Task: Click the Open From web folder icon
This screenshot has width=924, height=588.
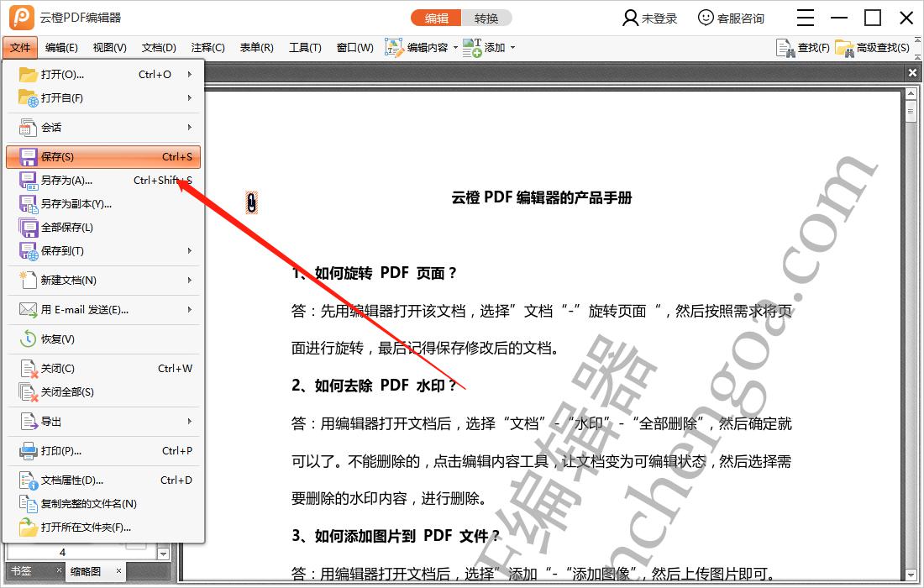Action: (x=28, y=97)
